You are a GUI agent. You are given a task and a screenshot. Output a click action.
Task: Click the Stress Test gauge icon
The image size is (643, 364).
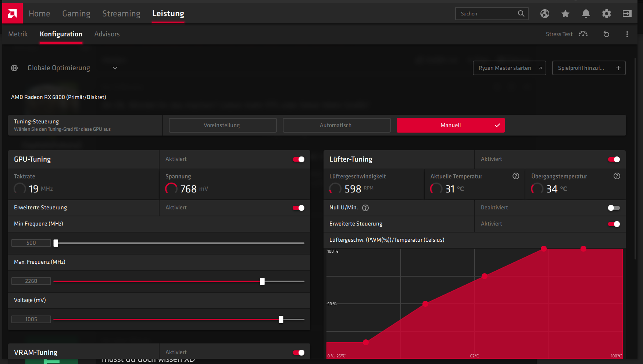point(583,34)
